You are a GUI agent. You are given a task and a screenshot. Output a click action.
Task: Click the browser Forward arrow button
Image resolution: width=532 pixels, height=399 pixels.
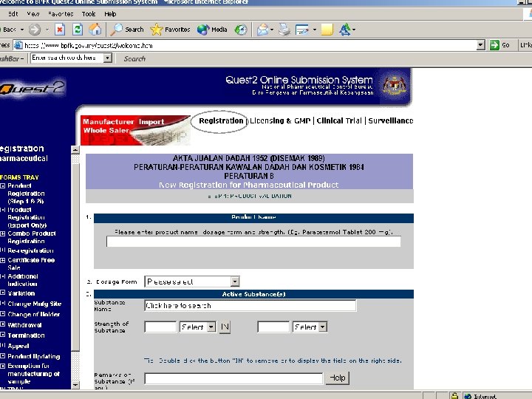pos(34,30)
